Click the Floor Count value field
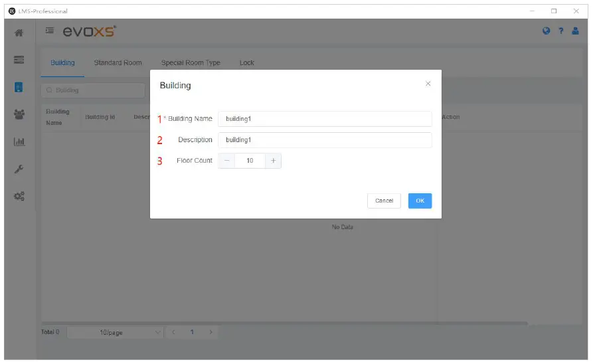593x364 pixels. [250, 161]
